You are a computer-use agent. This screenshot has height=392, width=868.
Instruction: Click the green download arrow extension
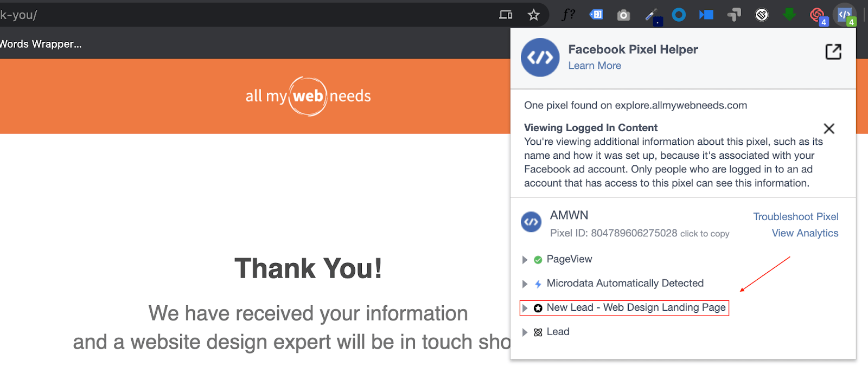[789, 14]
